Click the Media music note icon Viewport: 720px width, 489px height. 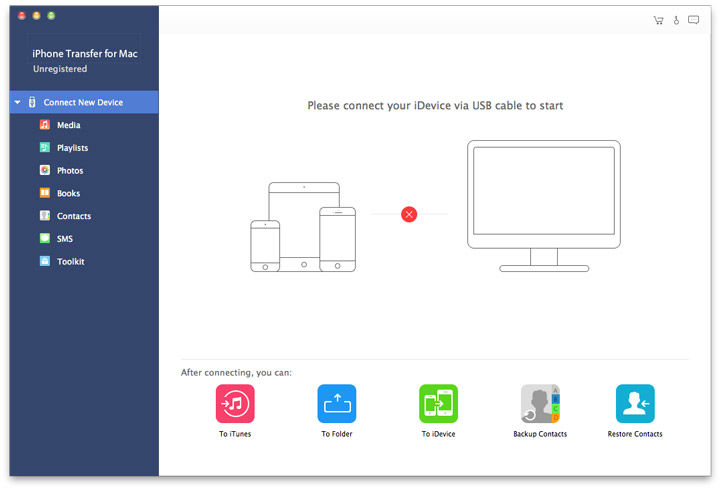point(45,124)
